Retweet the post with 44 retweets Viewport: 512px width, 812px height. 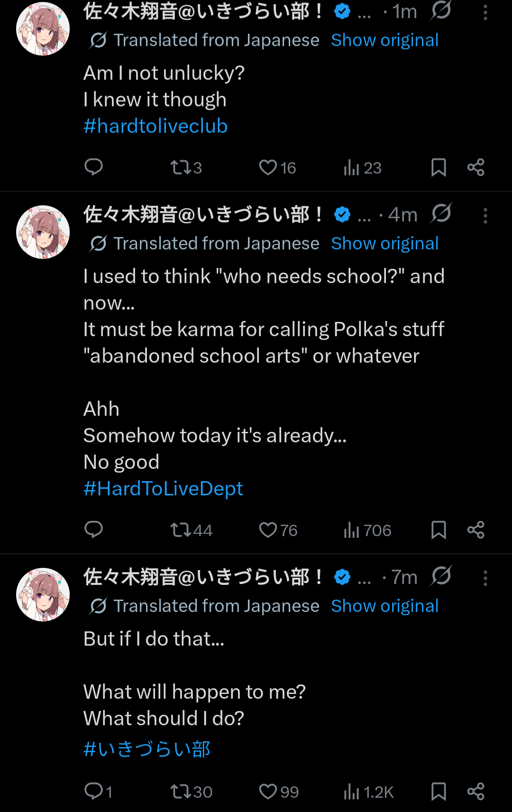[x=180, y=530]
